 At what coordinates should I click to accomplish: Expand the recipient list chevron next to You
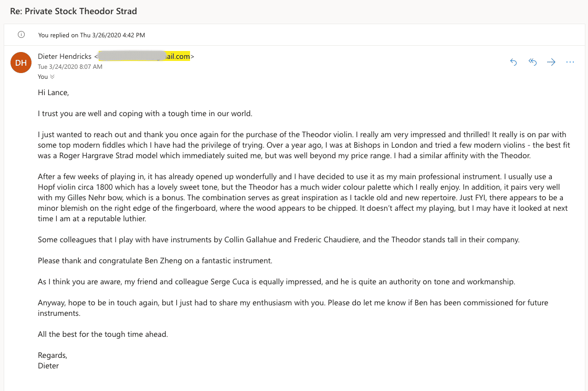(52, 77)
